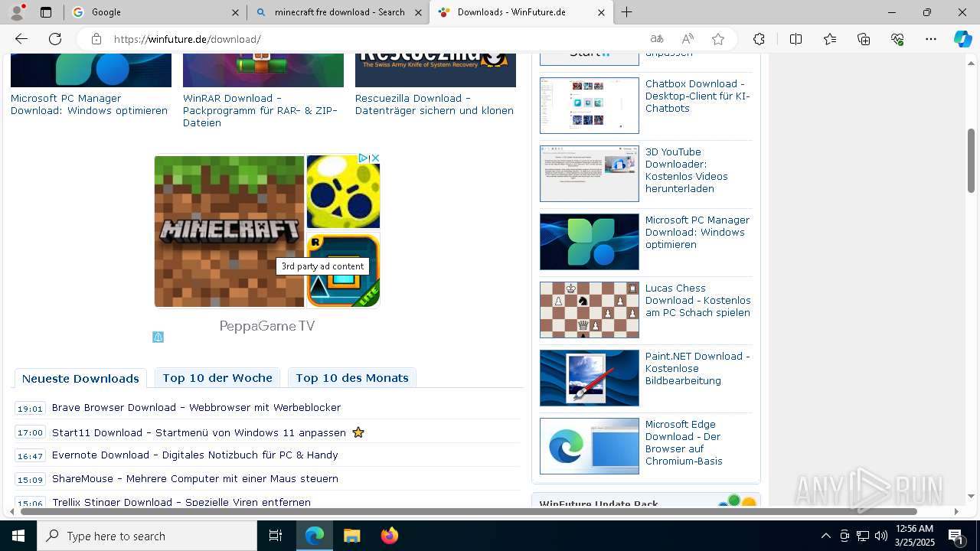
Task: Launch Firefox from the taskbar
Action: tap(390, 536)
